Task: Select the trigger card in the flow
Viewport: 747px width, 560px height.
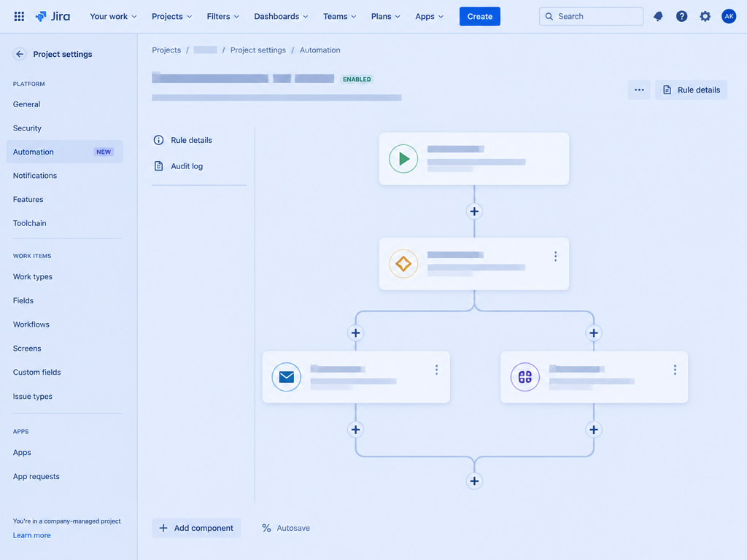Action: pos(474,158)
